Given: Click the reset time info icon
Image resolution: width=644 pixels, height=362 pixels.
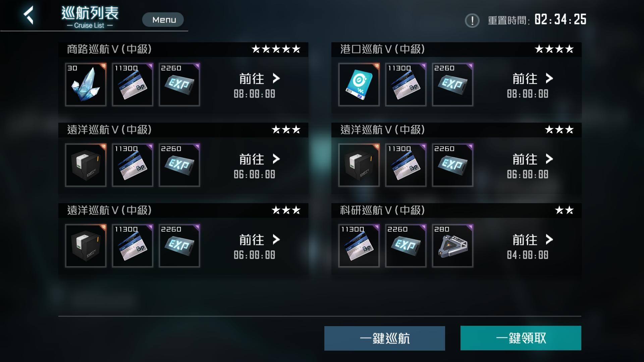Looking at the screenshot, I should pyautogui.click(x=472, y=20).
